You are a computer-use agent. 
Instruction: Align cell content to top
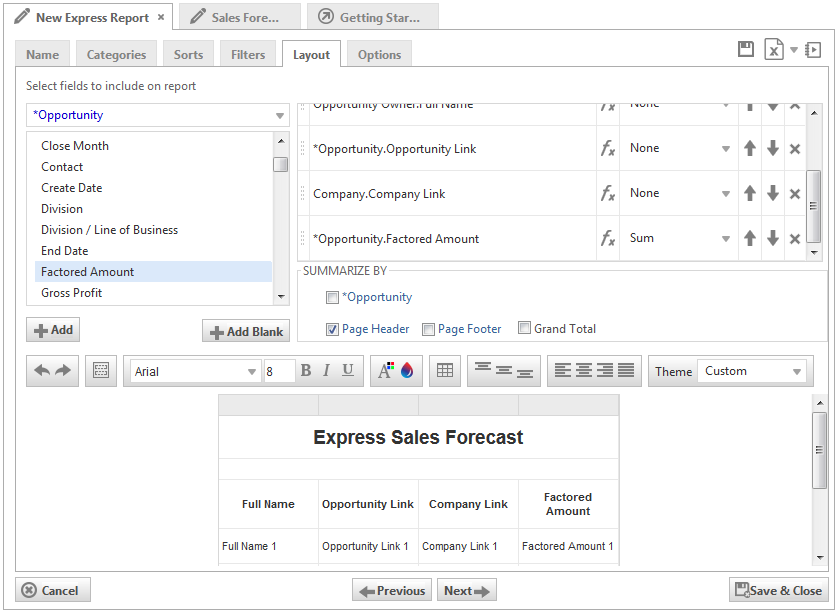(x=483, y=368)
